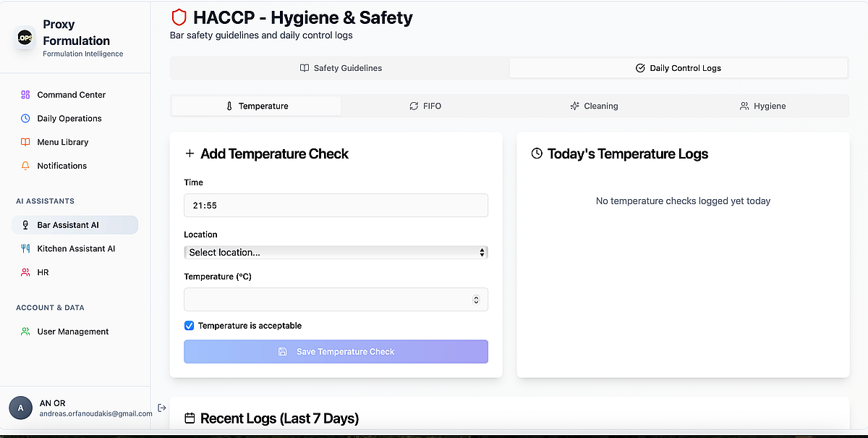Image resolution: width=868 pixels, height=438 pixels.
Task: Click the logout arrow icon
Action: click(x=161, y=408)
